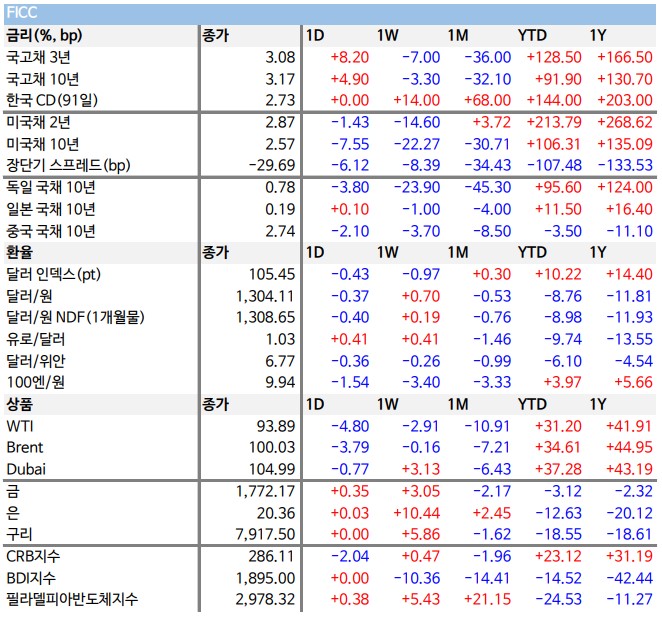Viewport: 662px width, 618px height.
Task: Click semiconductor index value 2,978.32
Action: pos(265,599)
